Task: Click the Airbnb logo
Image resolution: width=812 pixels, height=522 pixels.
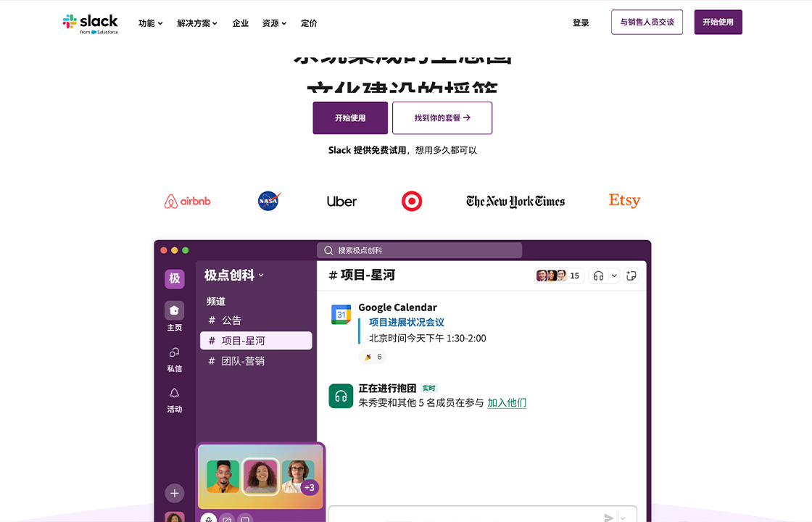Action: click(188, 202)
